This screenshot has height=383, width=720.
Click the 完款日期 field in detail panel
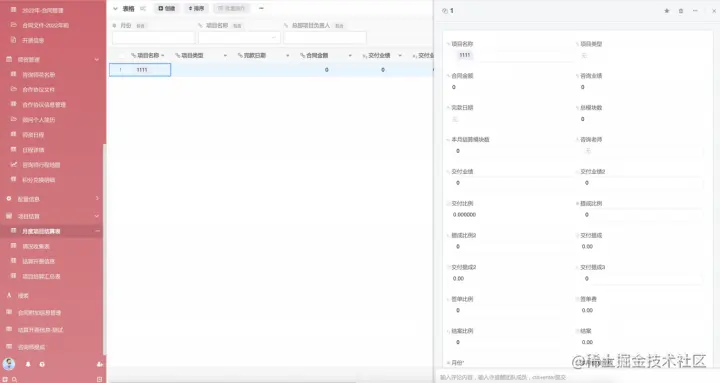510,119
